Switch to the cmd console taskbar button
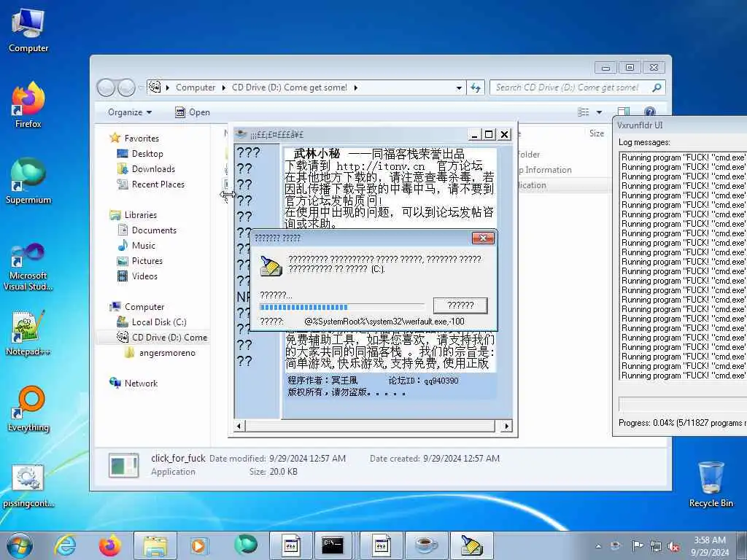Image resolution: width=747 pixels, height=560 pixels. [x=332, y=545]
